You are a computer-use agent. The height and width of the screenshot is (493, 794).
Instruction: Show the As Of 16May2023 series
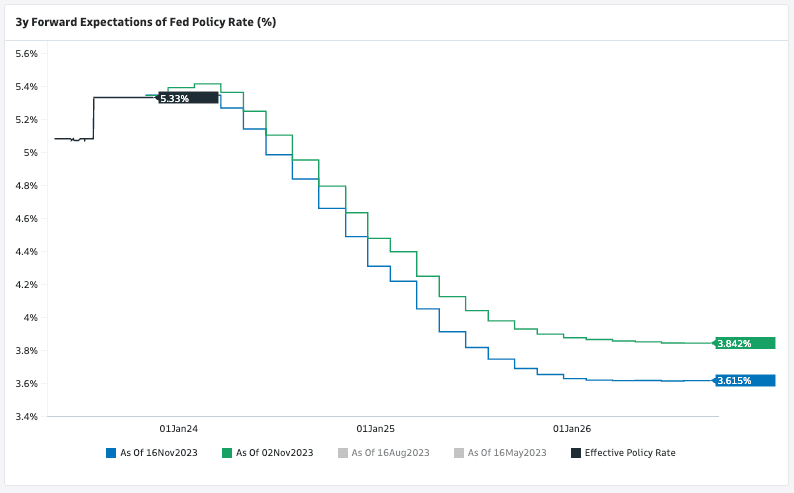click(506, 453)
